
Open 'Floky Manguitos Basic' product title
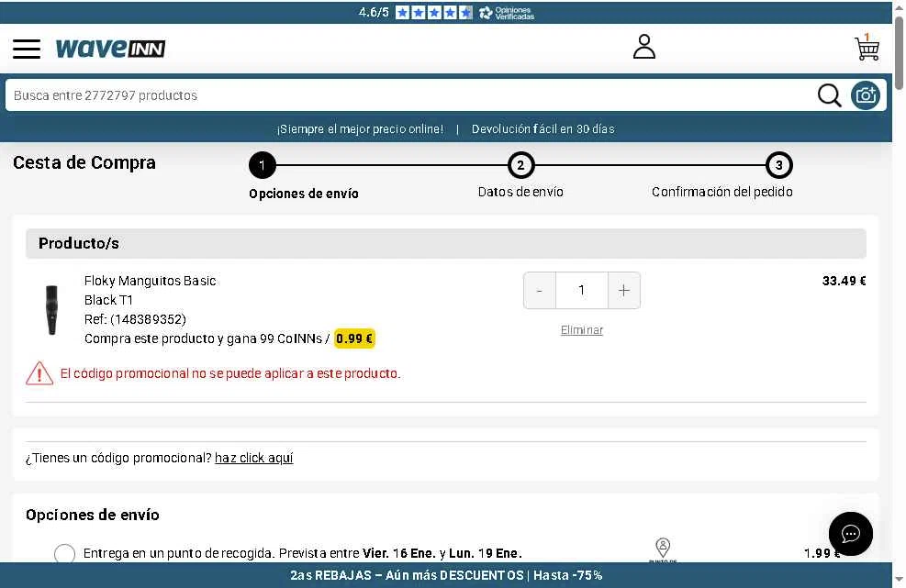click(151, 281)
